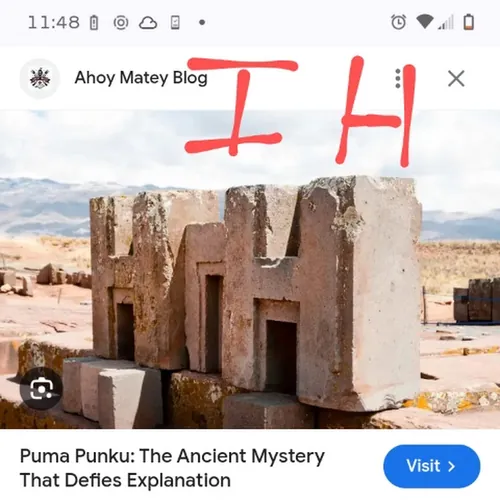Image resolution: width=500 pixels, height=500 pixels.
Task: Tap the circular target status bar icon
Action: 121,23
